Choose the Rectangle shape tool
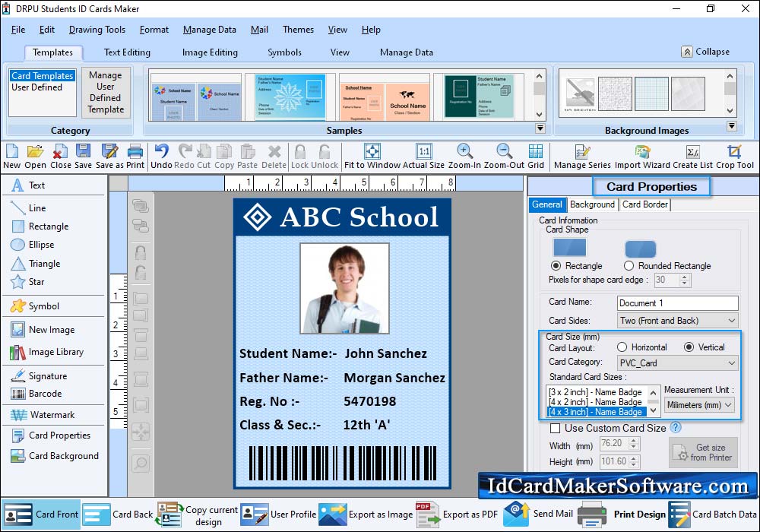Viewport: 760px width, 532px height. pos(40,226)
